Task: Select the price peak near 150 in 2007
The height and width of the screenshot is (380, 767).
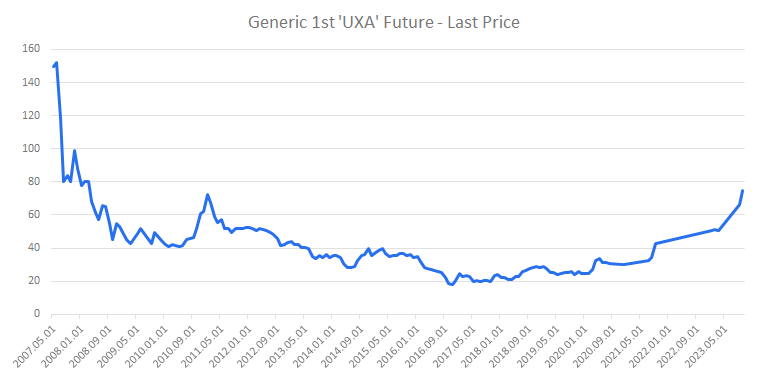Action: click(57, 63)
